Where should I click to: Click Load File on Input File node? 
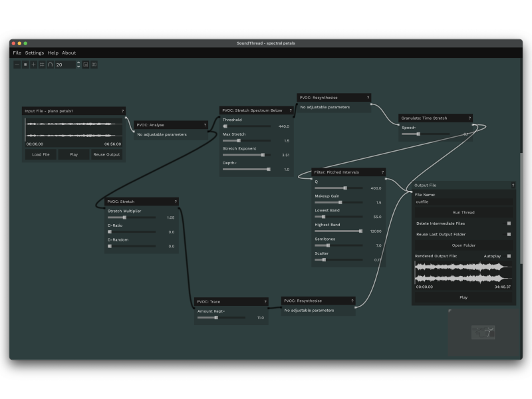coord(41,154)
